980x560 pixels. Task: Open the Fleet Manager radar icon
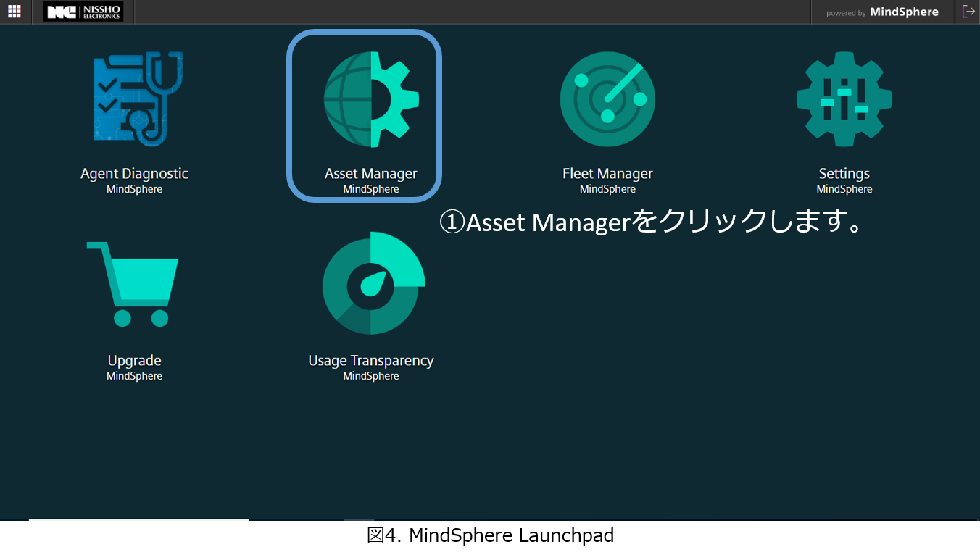click(x=607, y=99)
